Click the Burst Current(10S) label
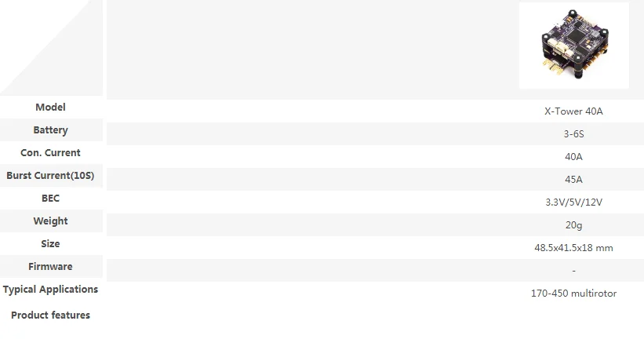 pyautogui.click(x=50, y=175)
